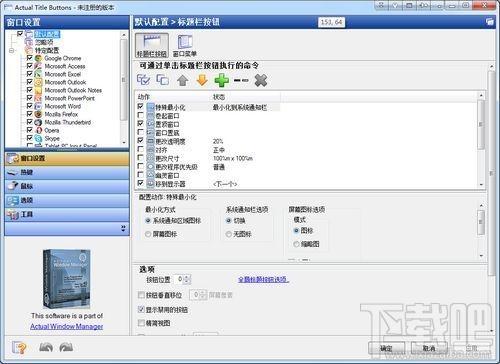Click the copy/duplicate windows toolbar icon
The image size is (500, 364).
(163, 80)
